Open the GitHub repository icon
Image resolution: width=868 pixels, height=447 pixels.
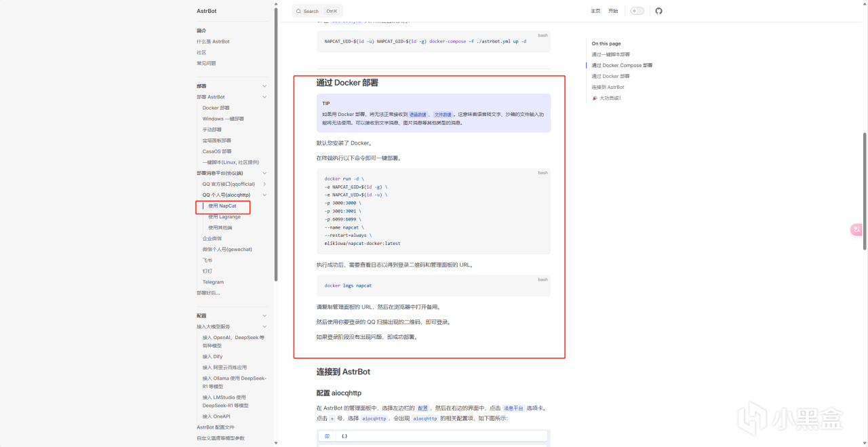tap(658, 11)
